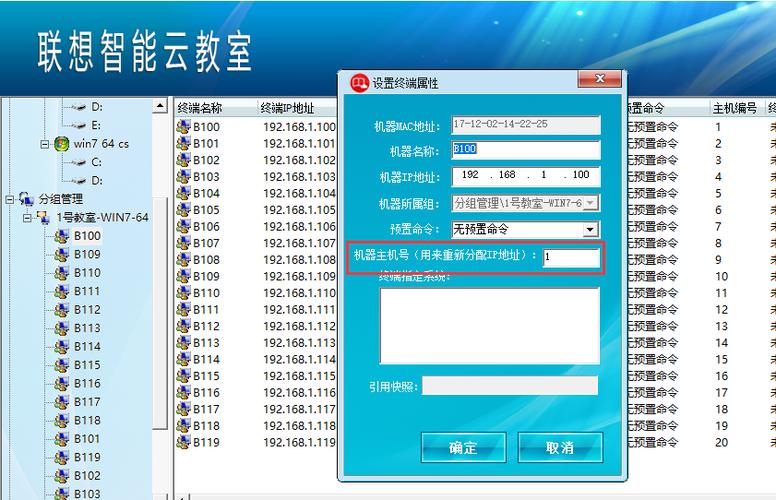The width and height of the screenshot is (776, 500).
Task: Click the last octet of 机器IP地址
Action: coord(581,175)
